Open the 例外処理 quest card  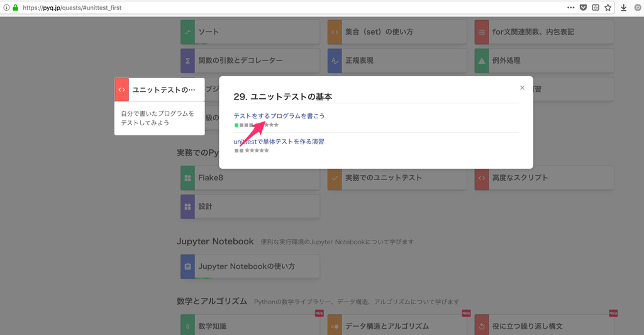tap(544, 61)
